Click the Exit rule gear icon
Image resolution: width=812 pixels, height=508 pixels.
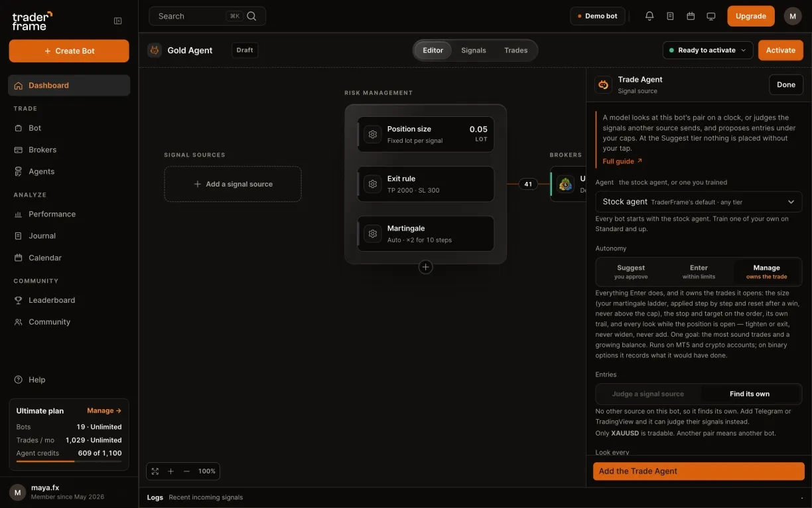[373, 184]
